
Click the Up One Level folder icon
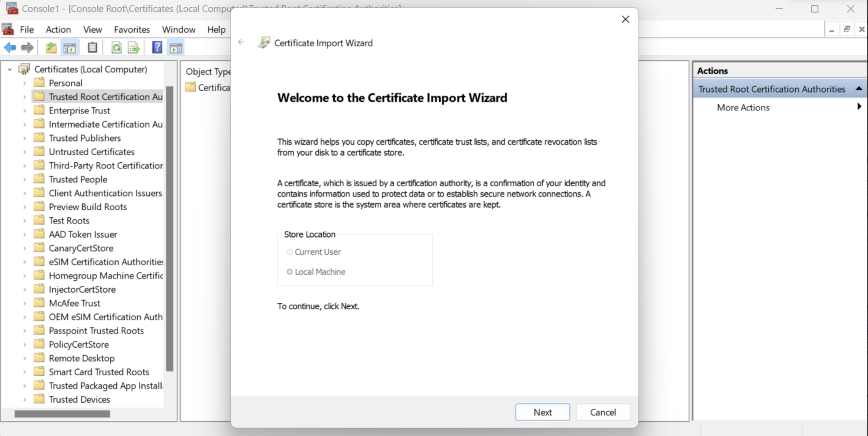pyautogui.click(x=51, y=48)
